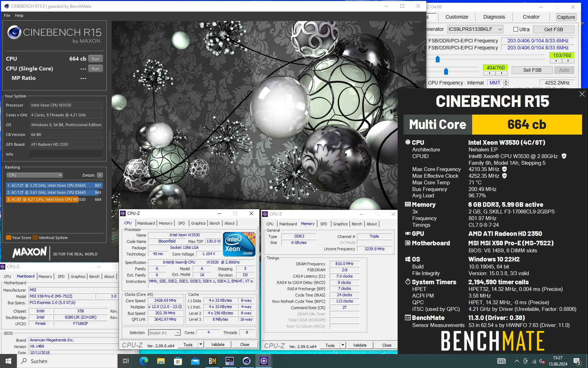Open Cinebench File menu

[7, 15]
